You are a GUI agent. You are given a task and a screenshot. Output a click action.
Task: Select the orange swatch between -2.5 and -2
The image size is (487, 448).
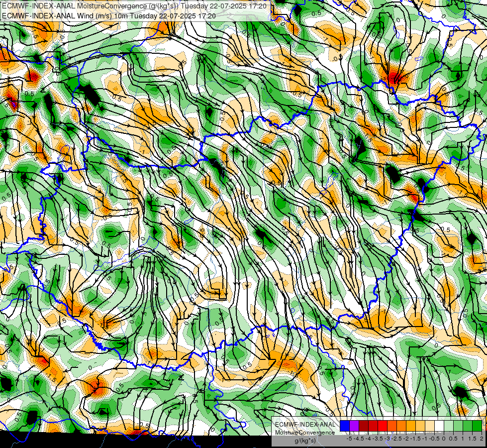click(401, 426)
